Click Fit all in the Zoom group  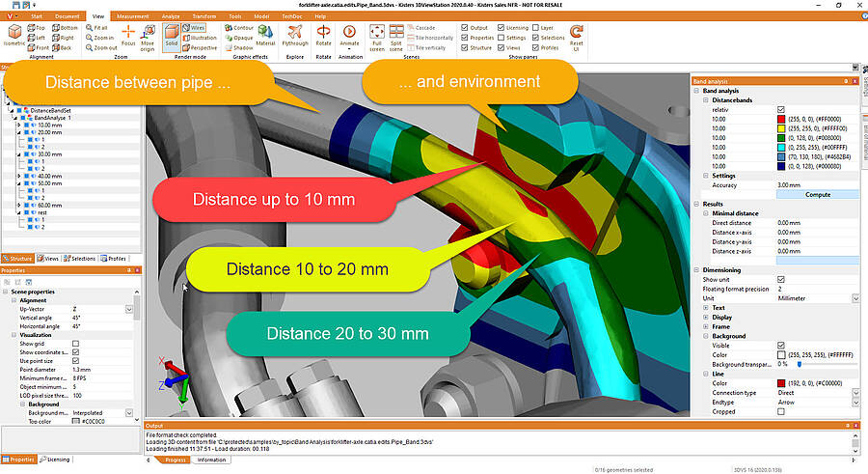coord(96,28)
